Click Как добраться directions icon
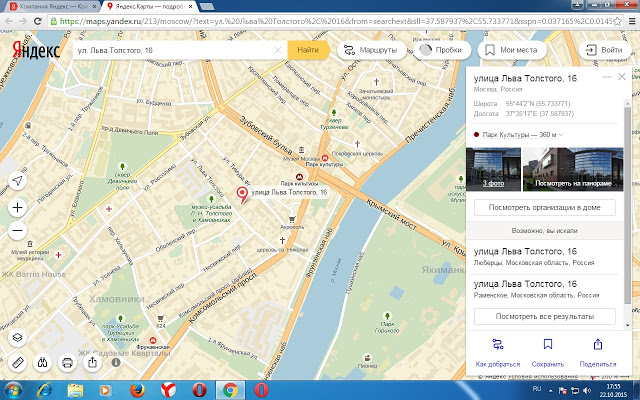Image resolution: width=640 pixels, height=400 pixels. [x=498, y=345]
